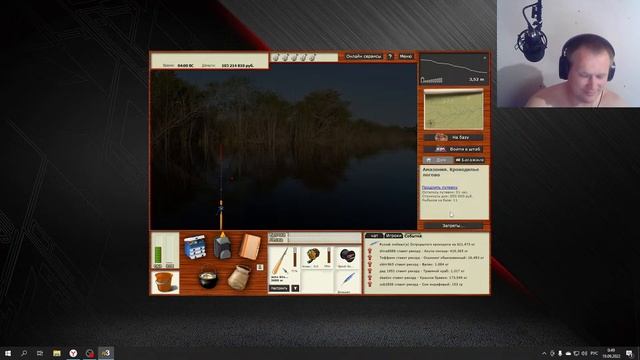Click the fishing game taskbar icon

(106, 353)
